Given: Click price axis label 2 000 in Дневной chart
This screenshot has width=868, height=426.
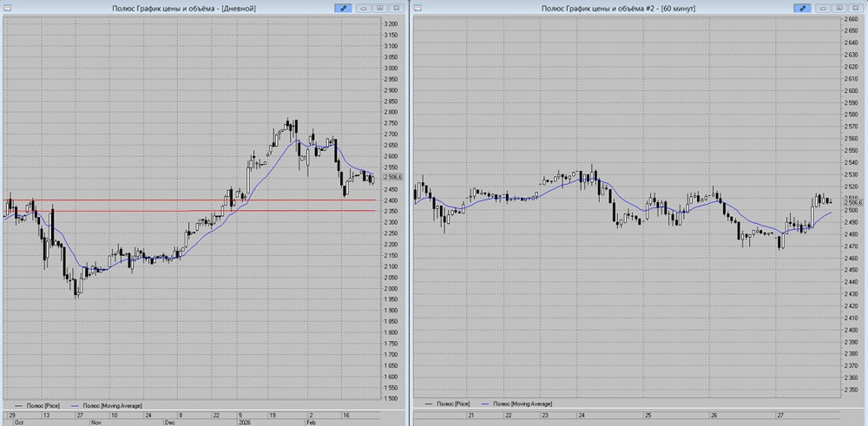Looking at the screenshot, I should 391,288.
